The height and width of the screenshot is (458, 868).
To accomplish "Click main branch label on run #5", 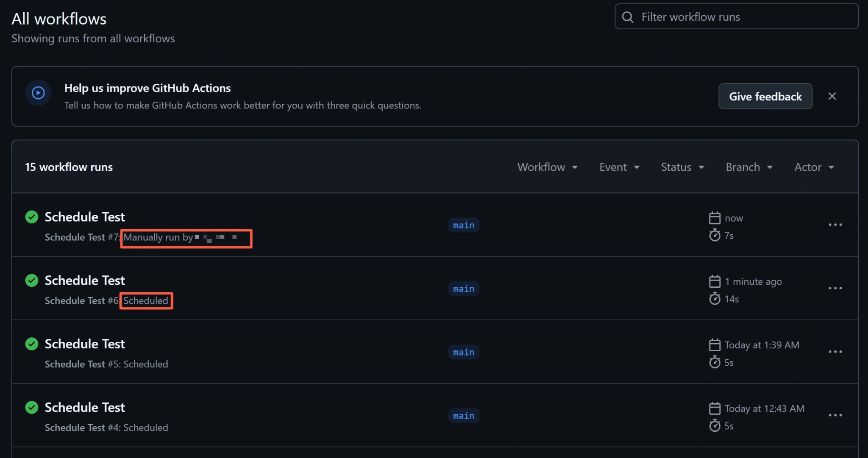I will tap(464, 352).
